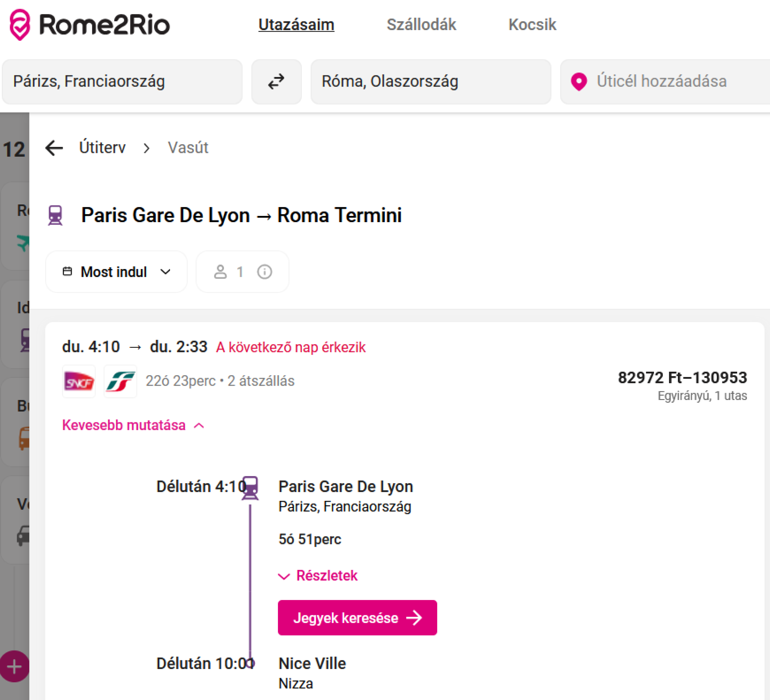This screenshot has width=770, height=700.
Task: Swap origin and destination arrows
Action: click(x=276, y=81)
